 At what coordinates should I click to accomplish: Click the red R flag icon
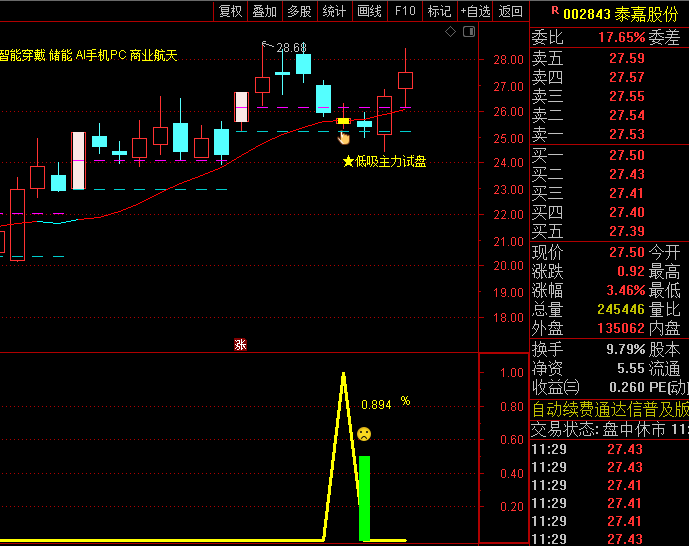pos(555,11)
